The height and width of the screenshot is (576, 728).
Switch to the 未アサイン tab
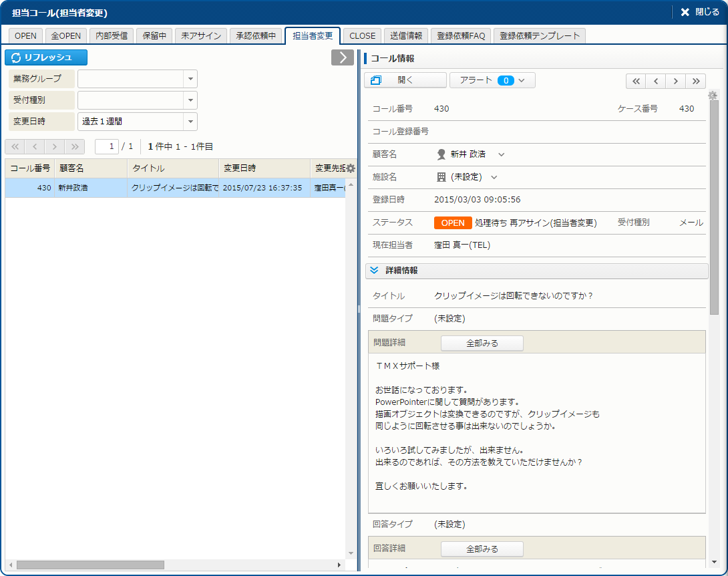(201, 36)
